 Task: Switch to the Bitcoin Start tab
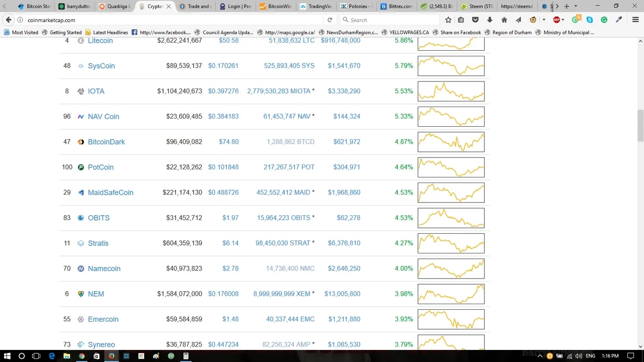pos(34,7)
